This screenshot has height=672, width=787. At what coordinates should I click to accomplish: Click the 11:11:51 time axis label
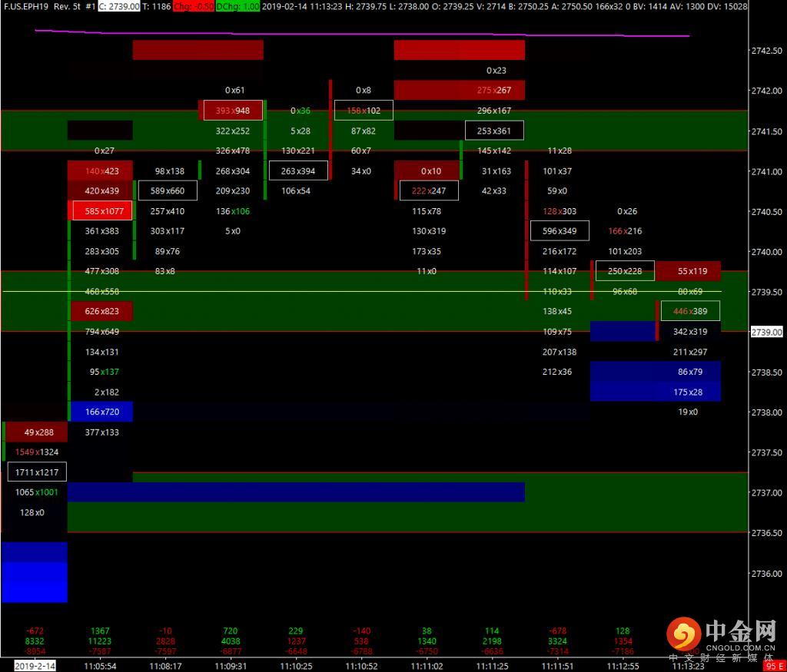point(558,666)
